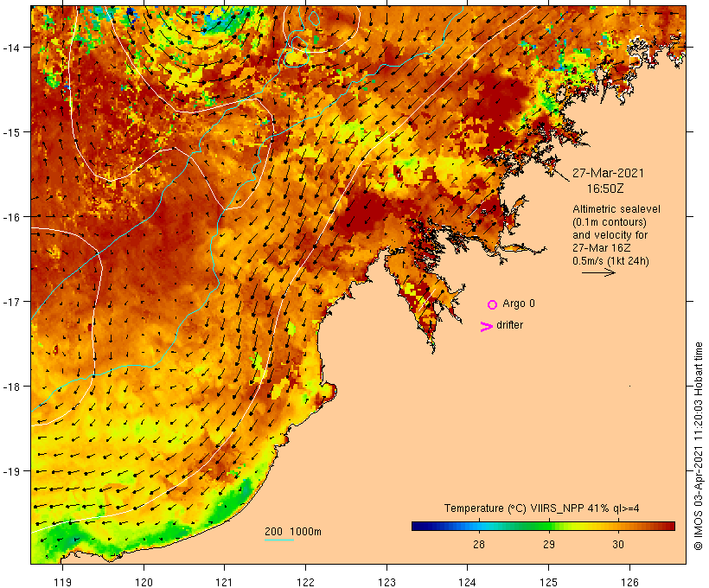Click the '120' longitude axis label

pyautogui.click(x=144, y=582)
